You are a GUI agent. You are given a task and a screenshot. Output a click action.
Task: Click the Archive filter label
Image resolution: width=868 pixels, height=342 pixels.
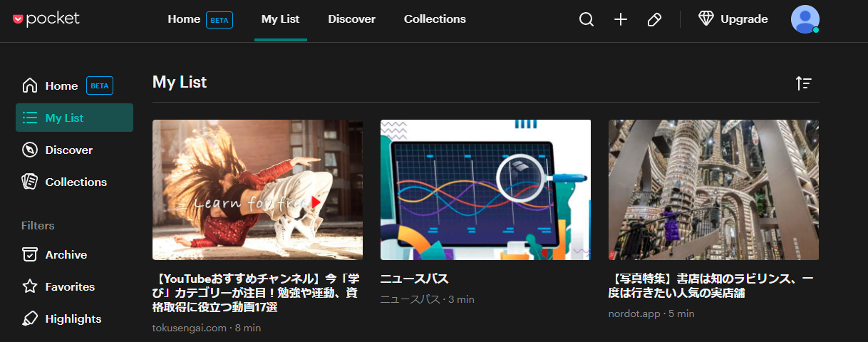coord(66,254)
